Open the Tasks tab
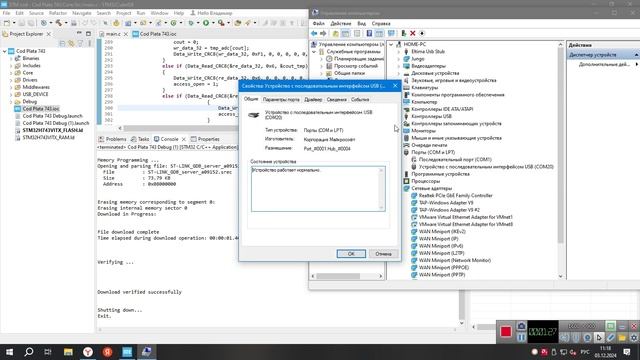 click(x=143, y=139)
